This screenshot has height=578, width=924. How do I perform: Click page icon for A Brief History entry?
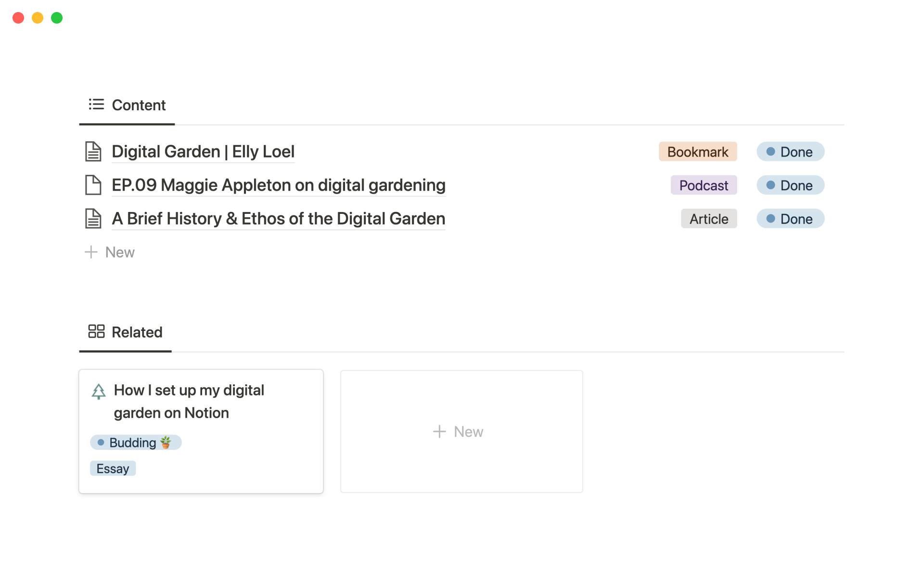coord(93,219)
